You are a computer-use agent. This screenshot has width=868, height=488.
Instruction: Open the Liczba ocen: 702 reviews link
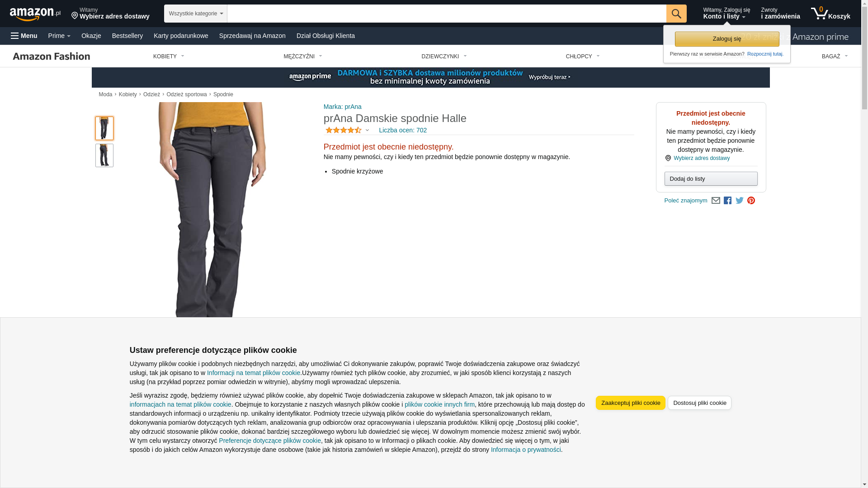coord(403,130)
